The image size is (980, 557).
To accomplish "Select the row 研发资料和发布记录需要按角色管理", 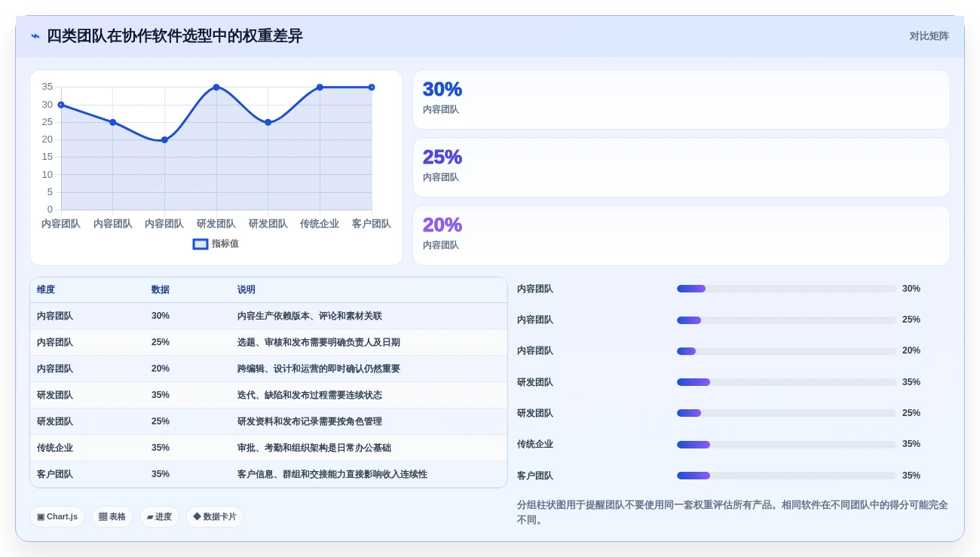I will coord(268,421).
